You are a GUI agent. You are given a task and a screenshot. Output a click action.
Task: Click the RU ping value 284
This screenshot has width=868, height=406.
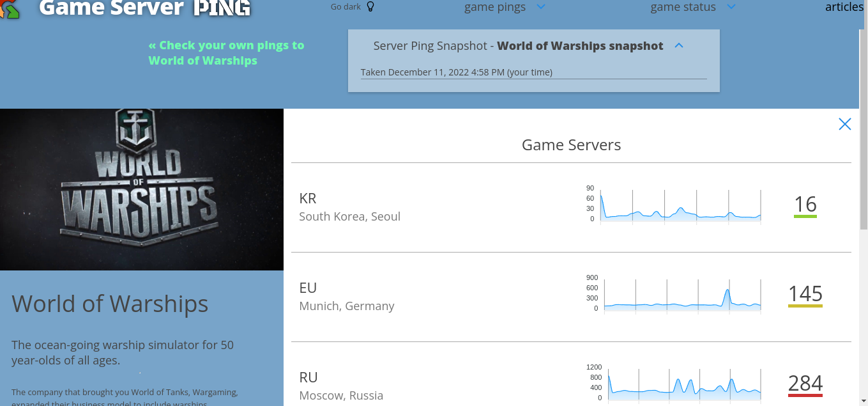[805, 383]
